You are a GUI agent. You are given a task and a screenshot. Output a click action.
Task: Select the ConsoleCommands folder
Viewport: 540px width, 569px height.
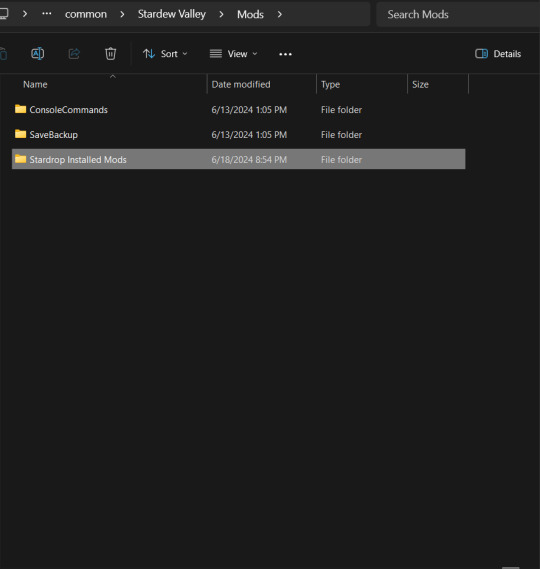(x=238, y=110)
